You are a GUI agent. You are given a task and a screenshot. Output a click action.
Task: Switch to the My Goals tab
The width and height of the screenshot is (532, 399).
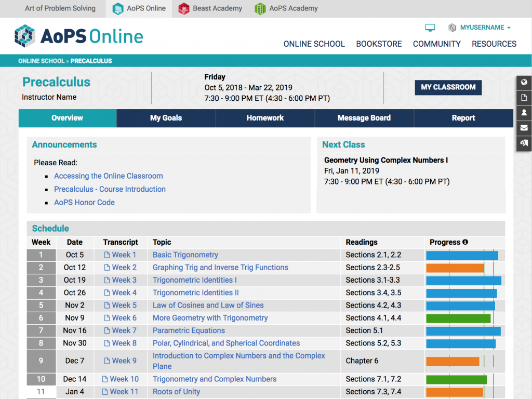(x=166, y=118)
